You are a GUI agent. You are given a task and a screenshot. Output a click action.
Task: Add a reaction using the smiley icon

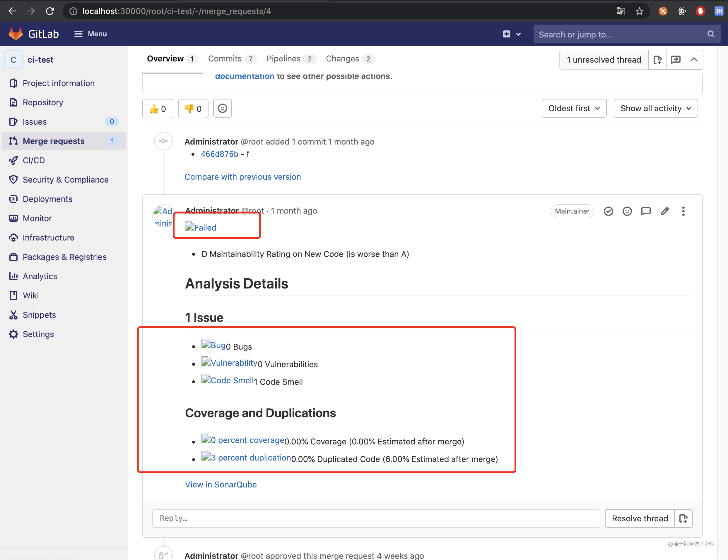point(627,211)
